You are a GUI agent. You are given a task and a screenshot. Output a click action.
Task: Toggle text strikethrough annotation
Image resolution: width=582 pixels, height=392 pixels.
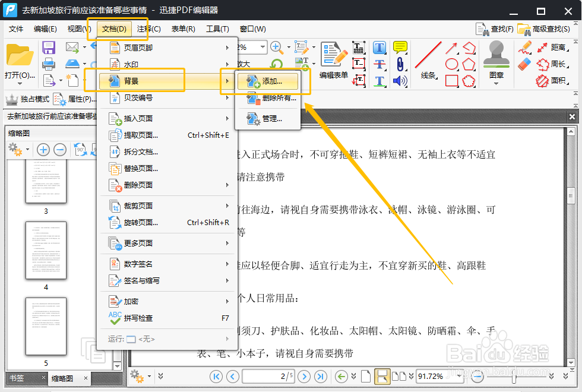click(x=379, y=64)
